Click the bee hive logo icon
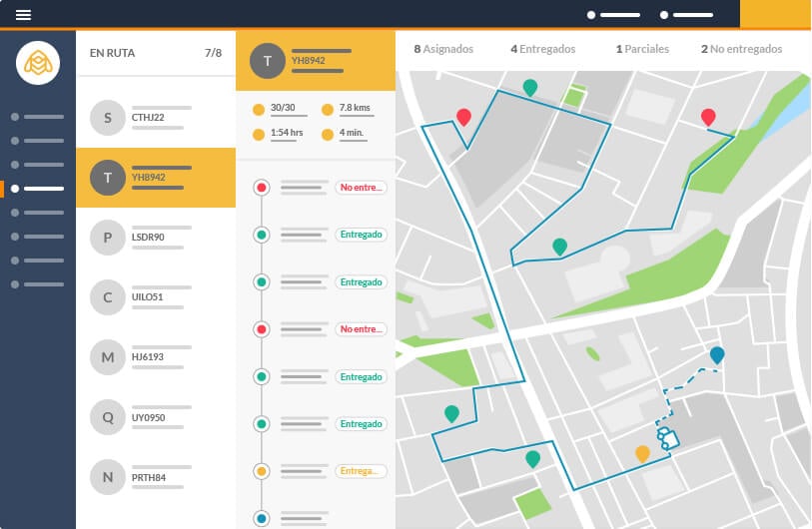 click(x=38, y=63)
